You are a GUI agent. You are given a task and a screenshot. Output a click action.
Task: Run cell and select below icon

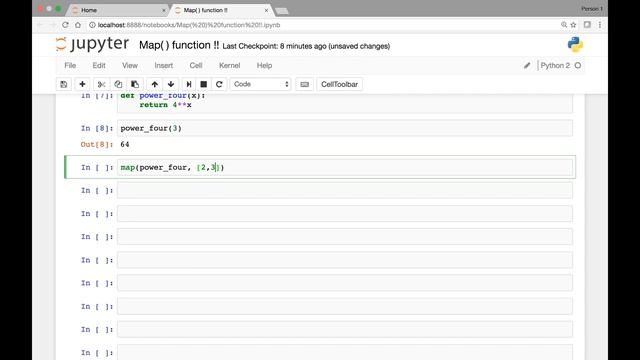coord(189,84)
